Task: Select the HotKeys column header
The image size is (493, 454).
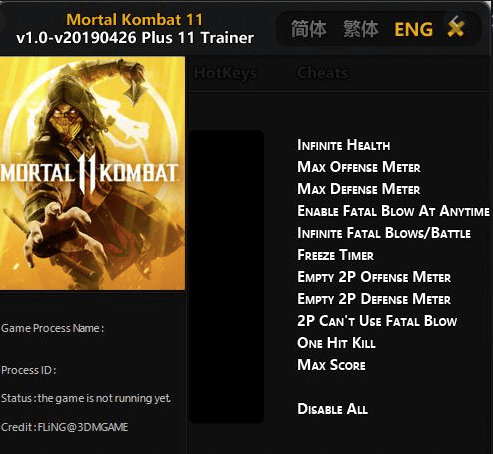Action: tap(226, 73)
